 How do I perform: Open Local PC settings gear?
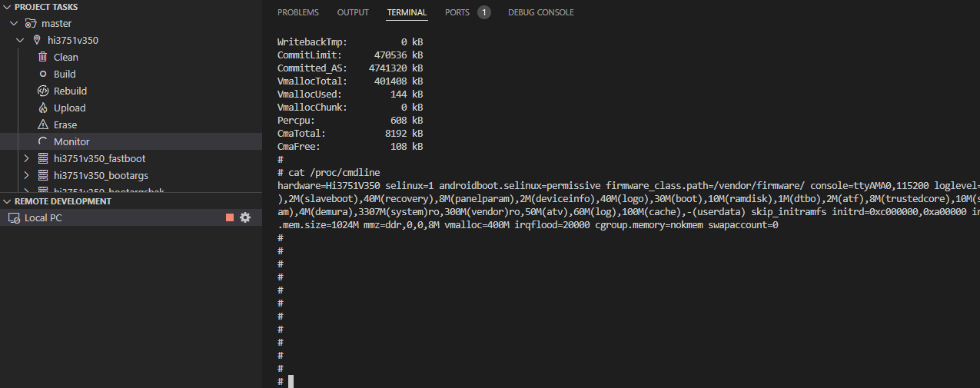coord(245,217)
